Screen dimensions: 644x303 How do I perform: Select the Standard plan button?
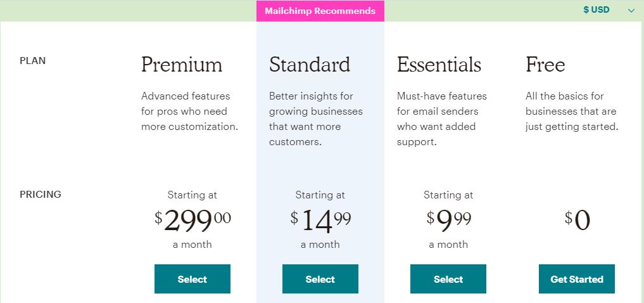320,279
